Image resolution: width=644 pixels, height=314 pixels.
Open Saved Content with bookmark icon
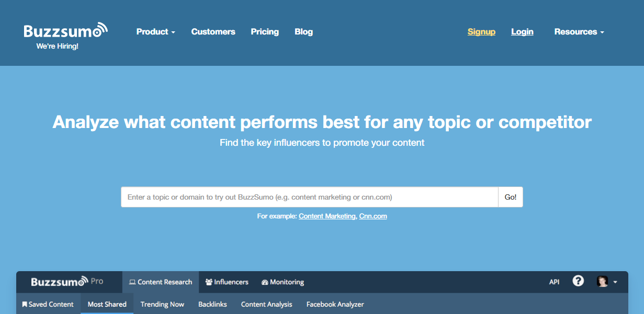click(x=48, y=304)
